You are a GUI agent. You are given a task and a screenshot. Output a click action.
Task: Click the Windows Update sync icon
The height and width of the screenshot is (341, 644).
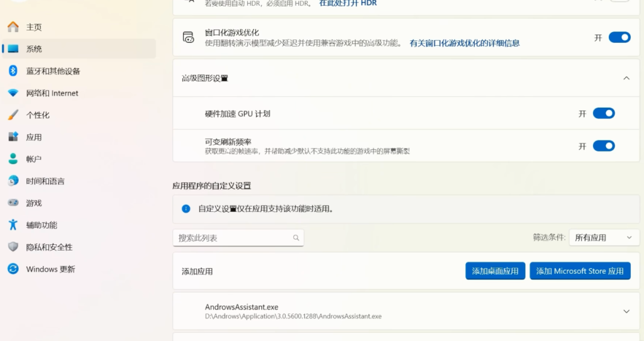[13, 269]
